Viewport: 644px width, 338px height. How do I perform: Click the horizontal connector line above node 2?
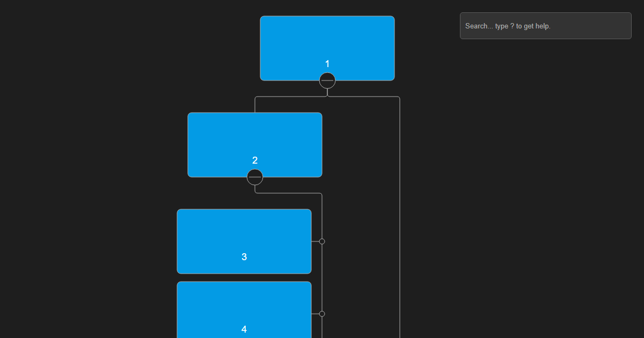click(x=290, y=97)
